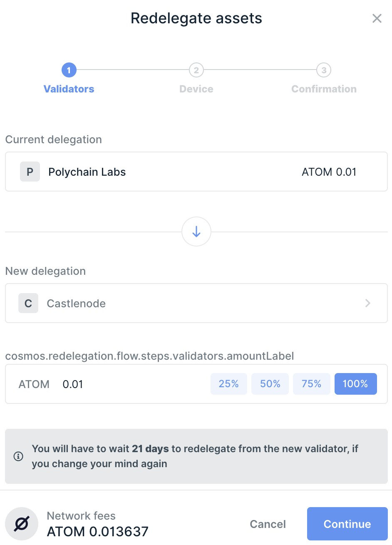The image size is (392, 545).
Task: Click the down arrow between delegations
Action: 196,231
